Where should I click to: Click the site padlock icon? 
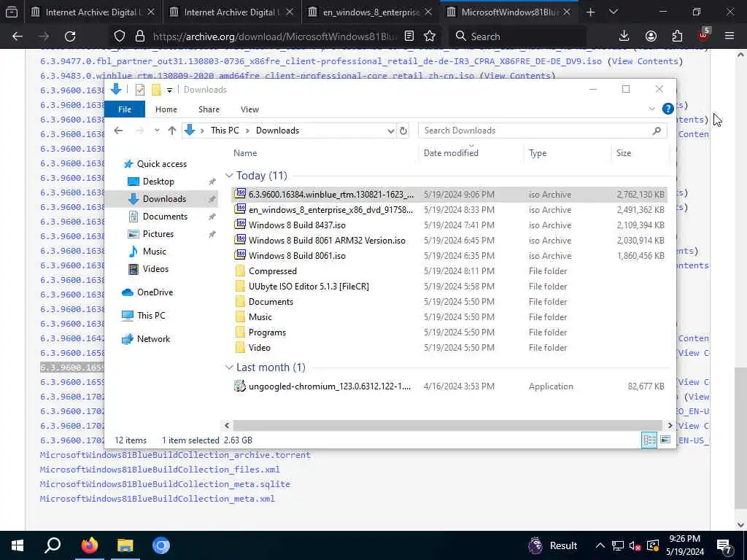[x=139, y=36]
